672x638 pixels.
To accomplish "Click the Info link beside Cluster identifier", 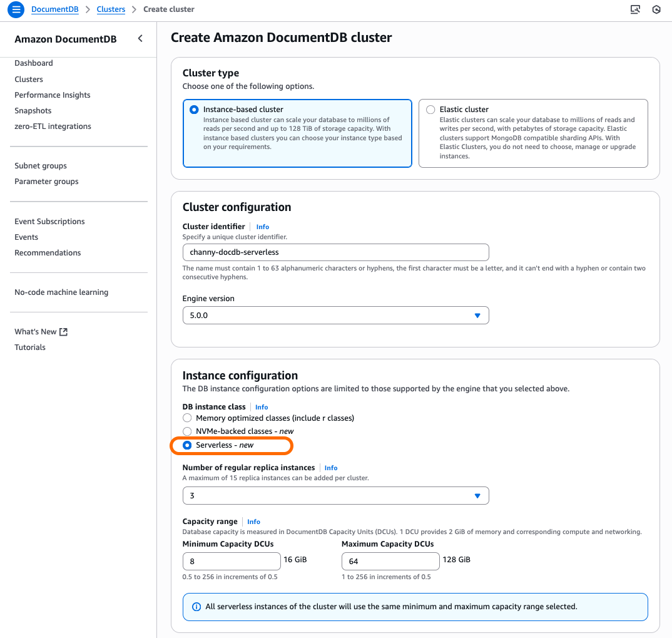I will (x=262, y=227).
